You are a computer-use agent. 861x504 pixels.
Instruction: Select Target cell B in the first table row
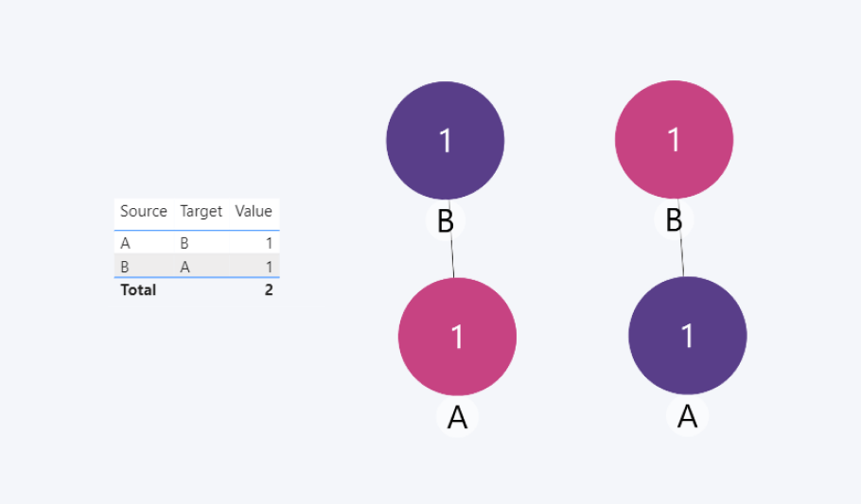(x=184, y=243)
